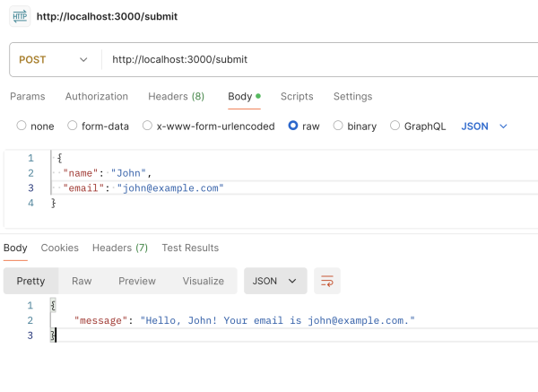Switch response view to Raw

(82, 281)
